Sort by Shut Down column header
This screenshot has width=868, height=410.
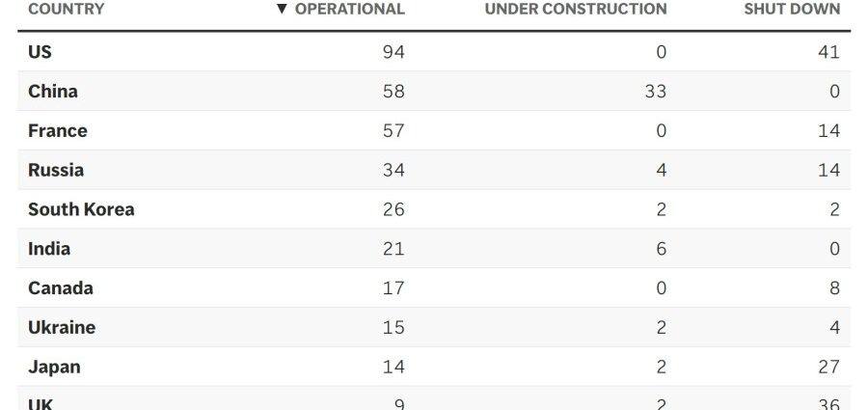(791, 10)
